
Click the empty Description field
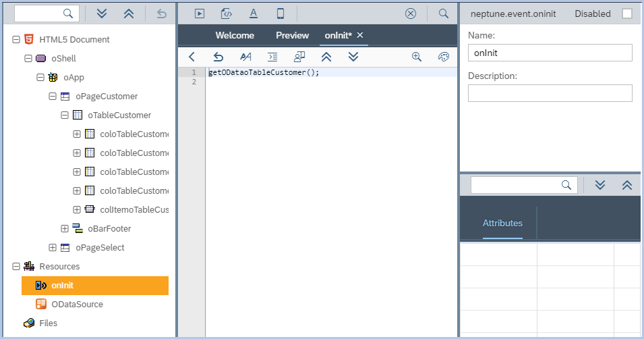550,93
